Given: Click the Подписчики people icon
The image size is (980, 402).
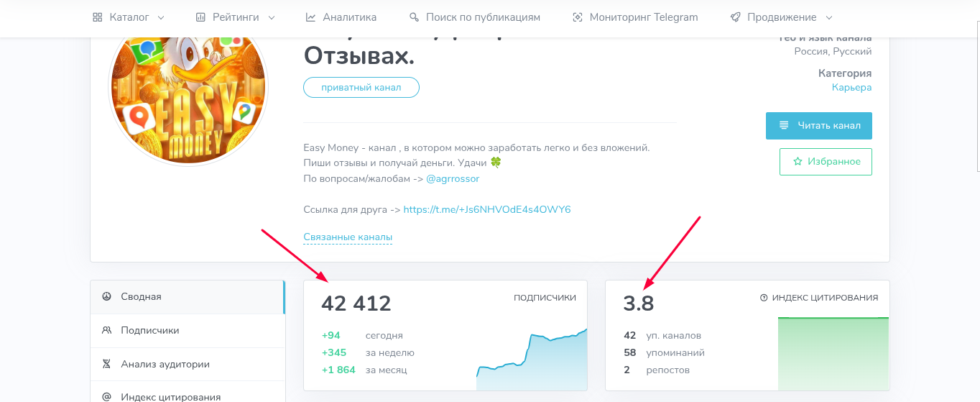Looking at the screenshot, I should [106, 330].
